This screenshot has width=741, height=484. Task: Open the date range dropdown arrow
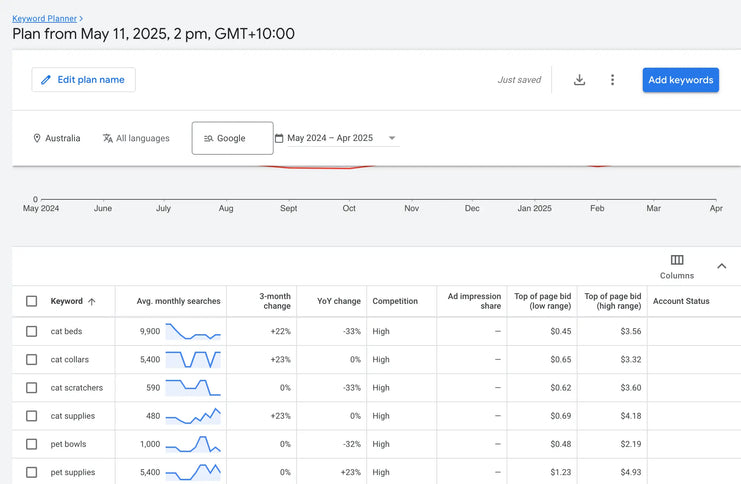(392, 138)
